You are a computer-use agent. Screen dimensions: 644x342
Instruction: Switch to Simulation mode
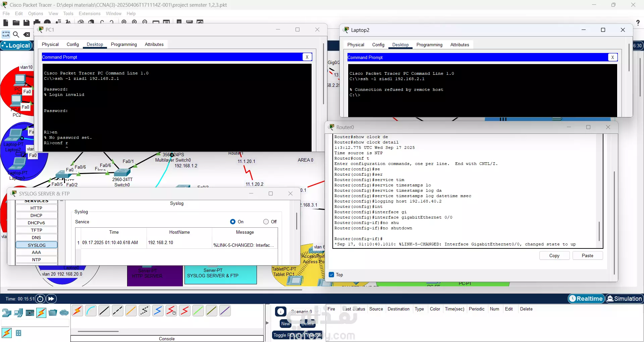point(624,298)
